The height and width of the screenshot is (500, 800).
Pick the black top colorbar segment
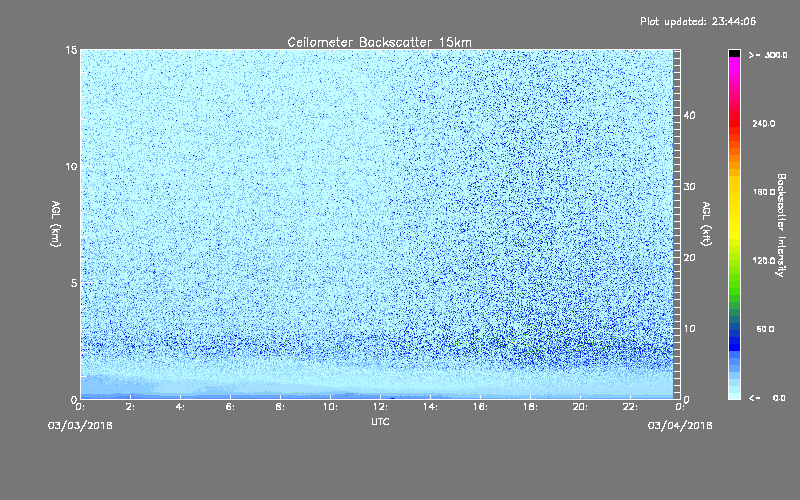pos(734,53)
